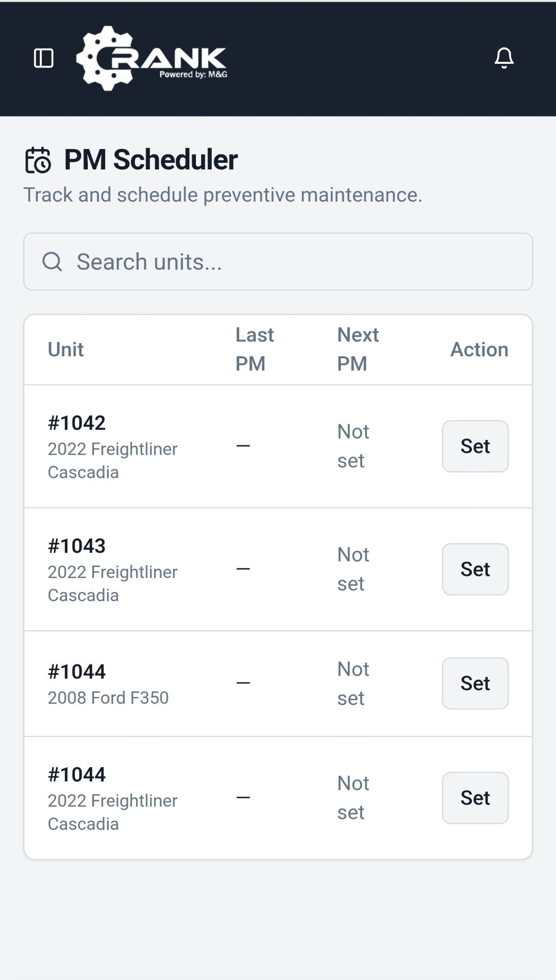Image resolution: width=556 pixels, height=980 pixels.
Task: Select unit #1043 row label
Action: pyautogui.click(x=77, y=546)
